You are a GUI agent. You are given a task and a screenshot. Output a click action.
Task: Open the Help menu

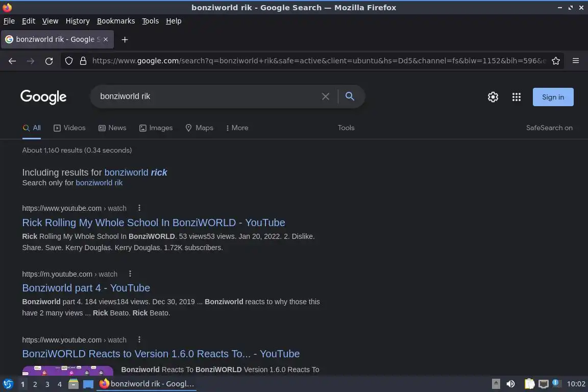[174, 21]
